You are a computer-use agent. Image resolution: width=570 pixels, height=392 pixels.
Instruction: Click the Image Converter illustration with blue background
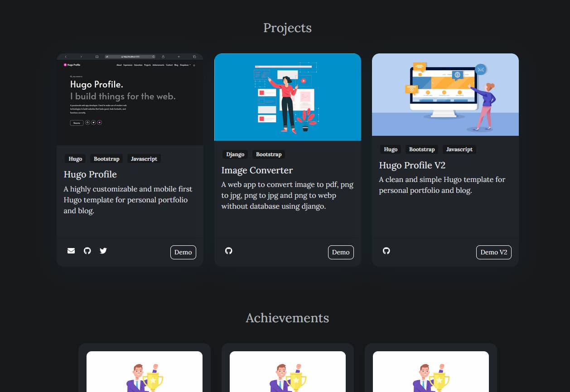(x=287, y=97)
